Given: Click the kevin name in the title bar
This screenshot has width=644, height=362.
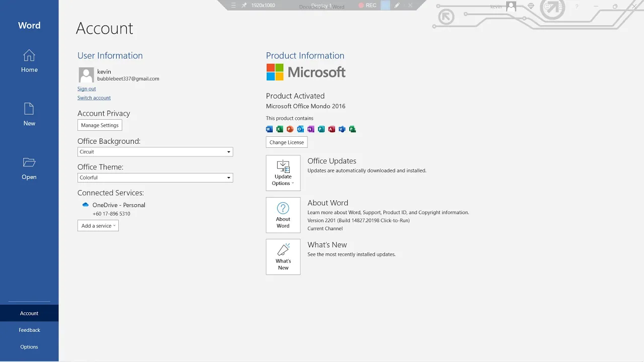Looking at the screenshot, I should [x=496, y=6].
